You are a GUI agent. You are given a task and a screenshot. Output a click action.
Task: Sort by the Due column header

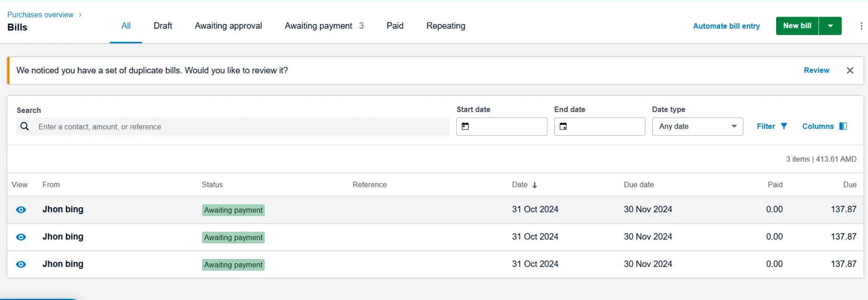click(850, 185)
